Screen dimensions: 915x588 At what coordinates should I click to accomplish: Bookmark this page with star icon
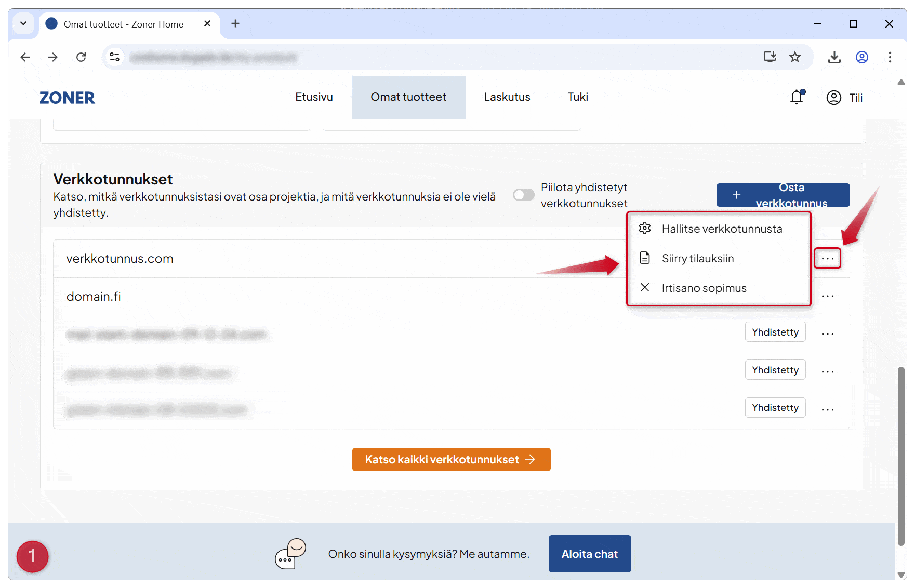point(795,57)
